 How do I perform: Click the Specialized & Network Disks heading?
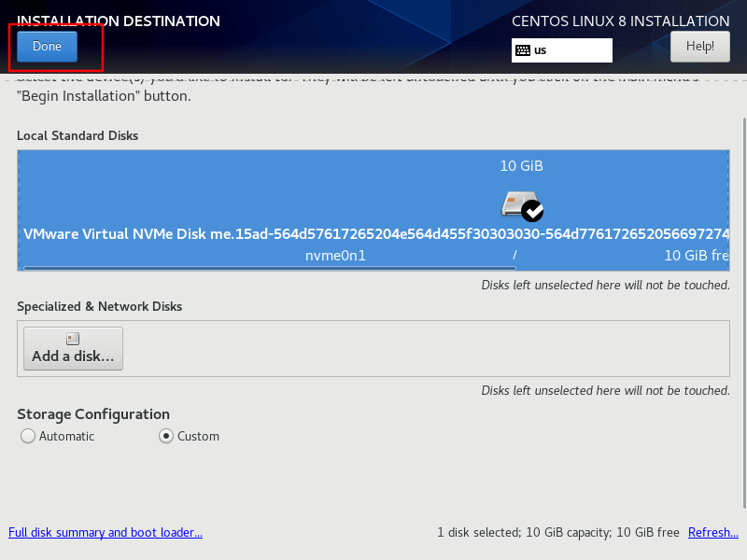100,306
